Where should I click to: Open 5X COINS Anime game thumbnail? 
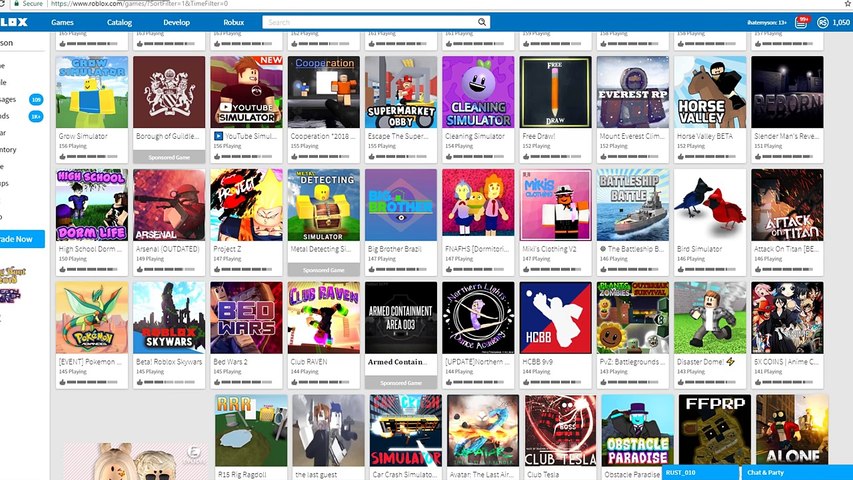coord(787,318)
